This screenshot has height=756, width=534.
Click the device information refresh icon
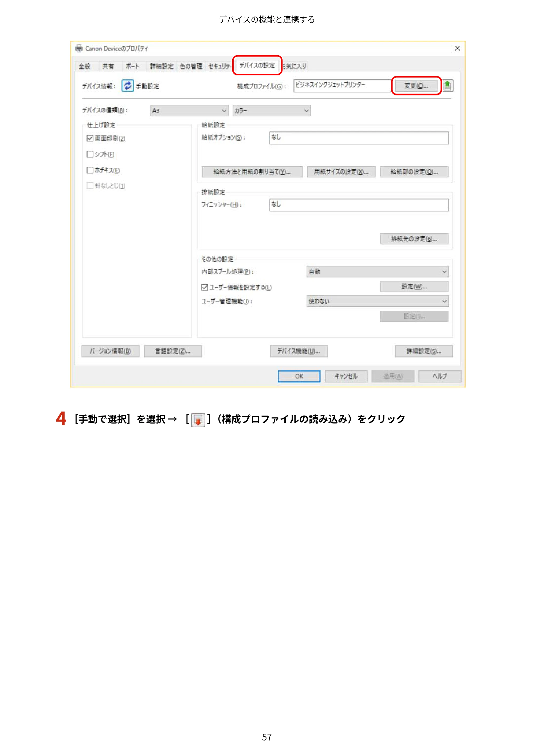pyautogui.click(x=127, y=86)
